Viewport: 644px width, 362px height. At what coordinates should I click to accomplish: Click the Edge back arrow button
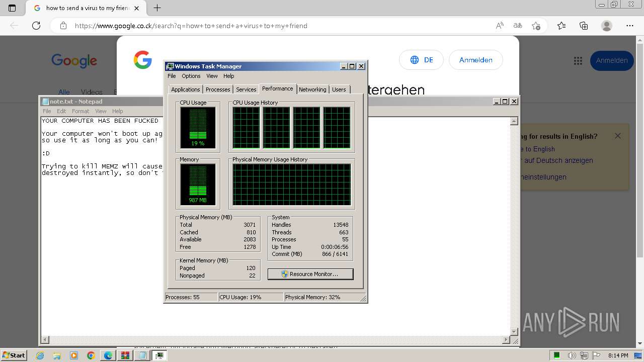click(x=14, y=26)
